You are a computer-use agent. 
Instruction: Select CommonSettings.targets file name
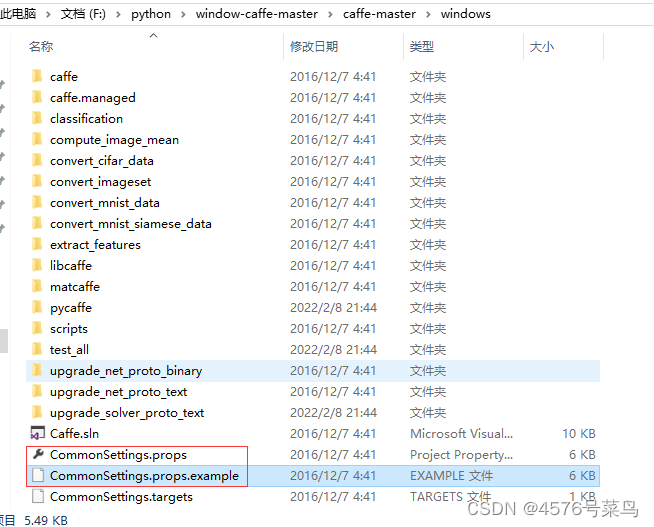point(121,497)
